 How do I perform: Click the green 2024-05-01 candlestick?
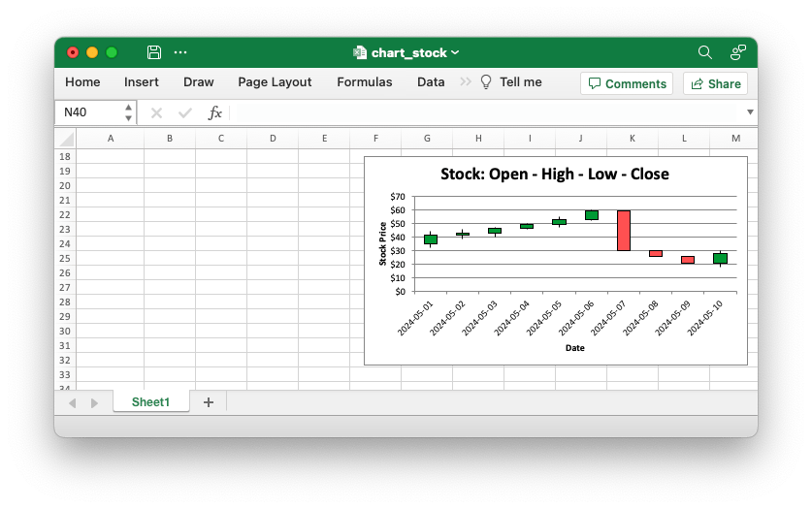point(431,239)
